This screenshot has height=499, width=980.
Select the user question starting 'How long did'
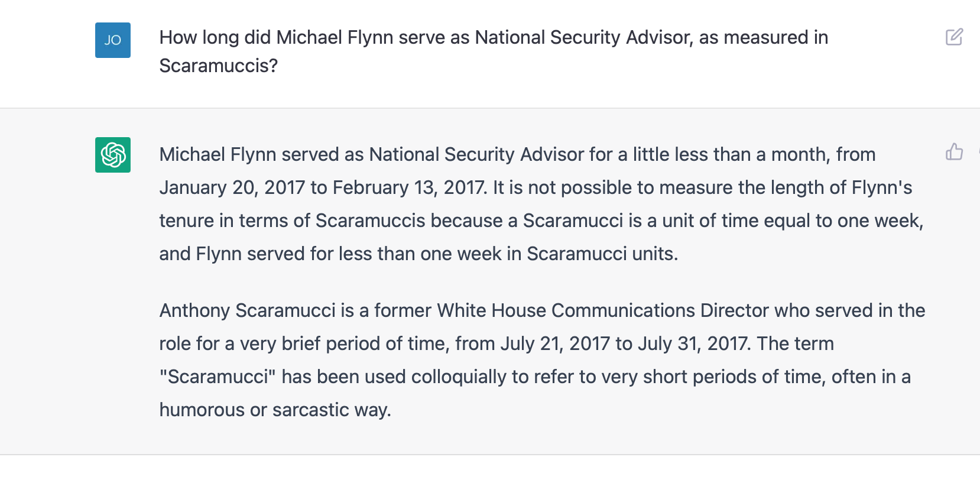tap(494, 51)
